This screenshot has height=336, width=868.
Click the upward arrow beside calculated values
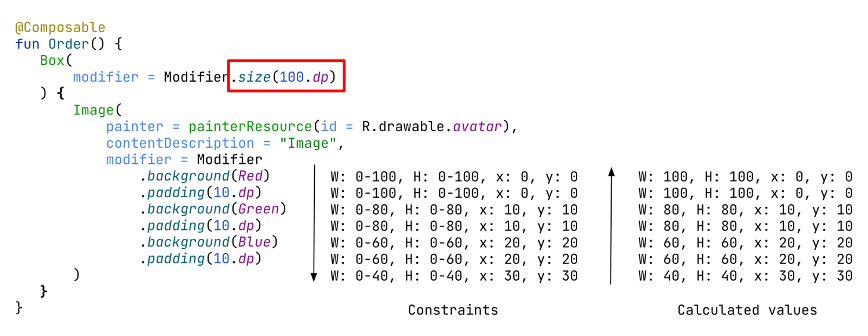click(611, 226)
